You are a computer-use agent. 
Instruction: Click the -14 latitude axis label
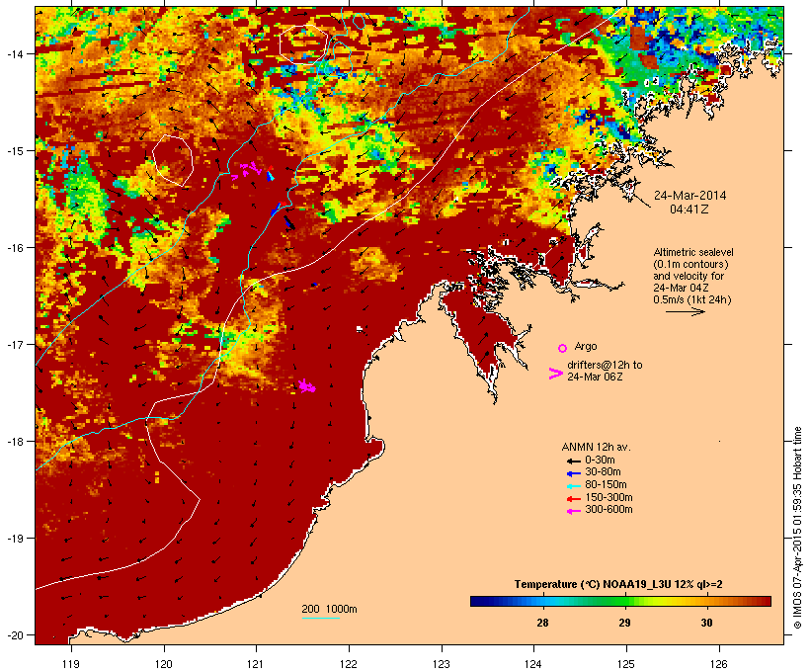pos(14,53)
